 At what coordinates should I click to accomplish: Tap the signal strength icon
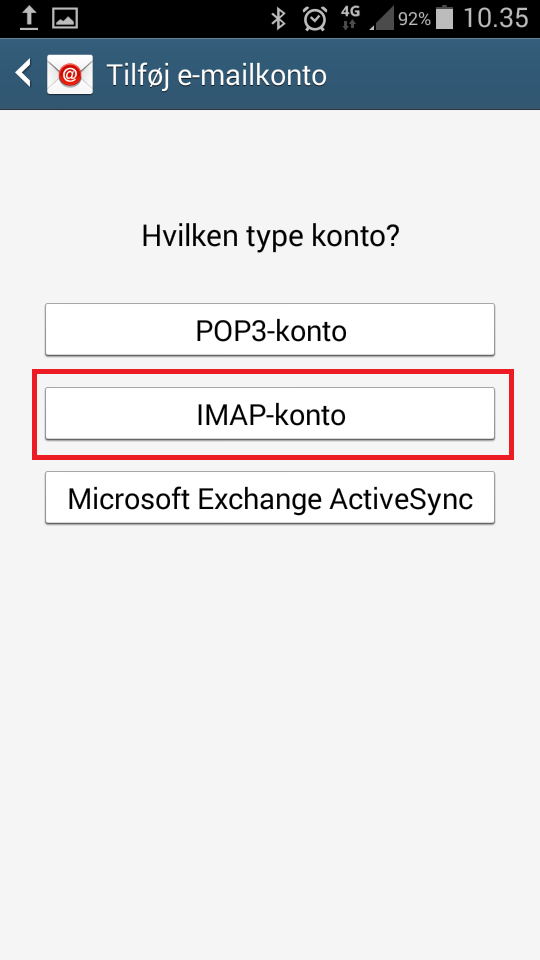click(x=382, y=20)
